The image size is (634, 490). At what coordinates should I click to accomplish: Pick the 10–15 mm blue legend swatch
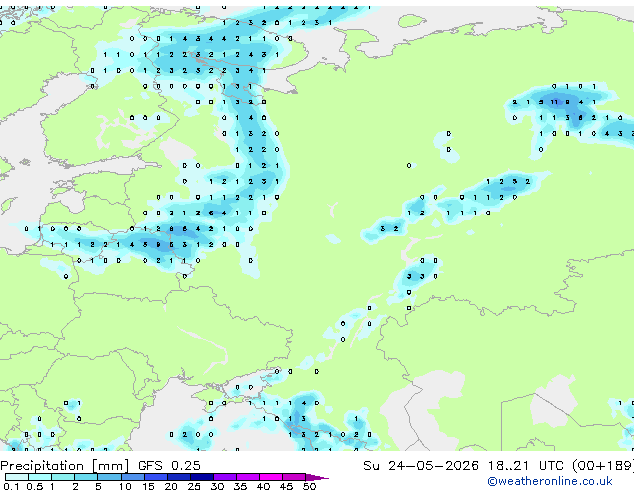coord(133,477)
